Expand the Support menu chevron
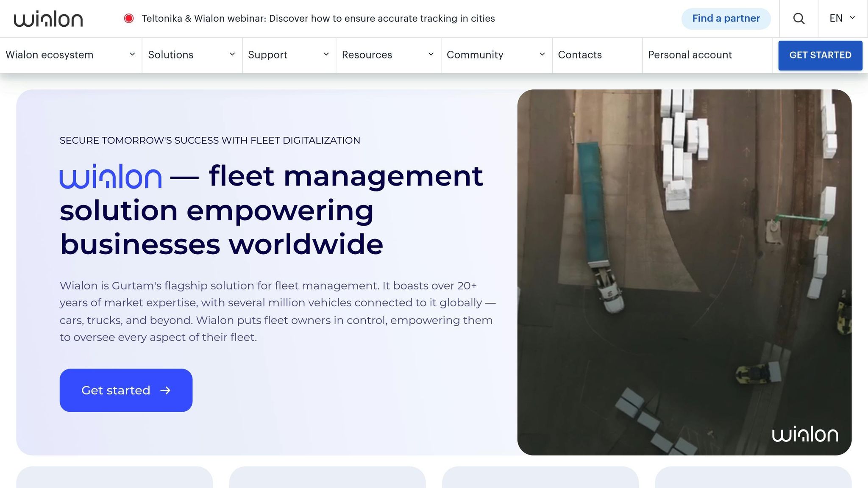The height and width of the screenshot is (488, 868). pos(326,54)
